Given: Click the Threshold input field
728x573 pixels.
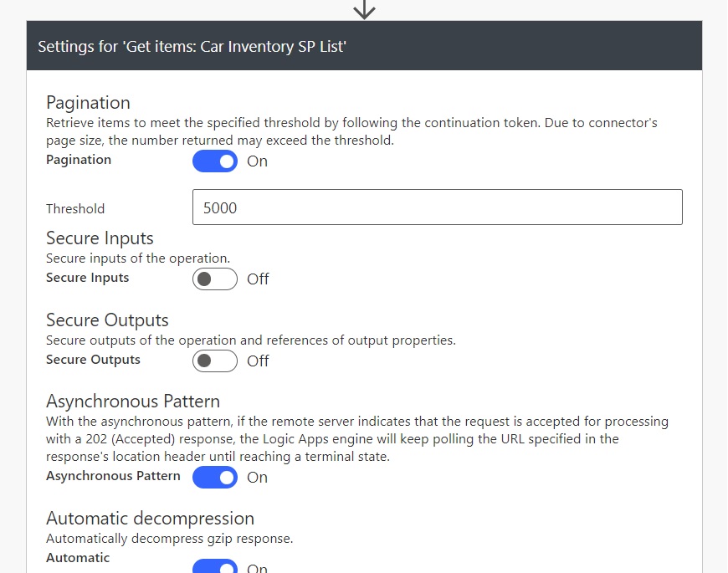Looking at the screenshot, I should pos(438,207).
